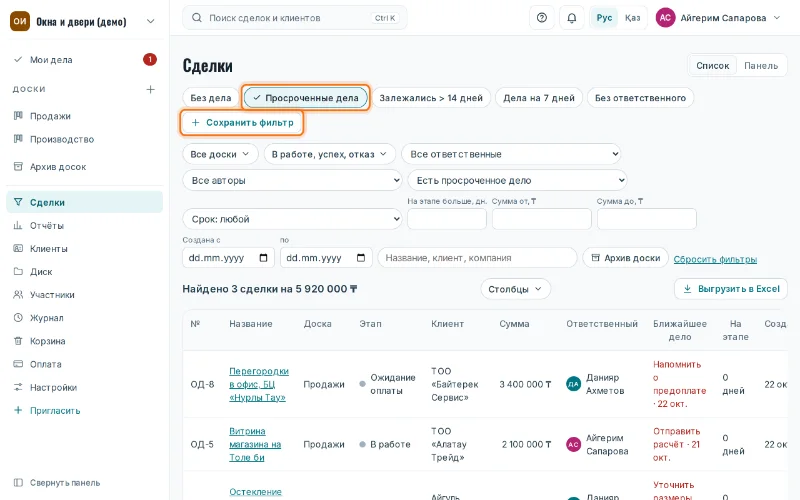The image size is (800, 500).
Task: Toggle the Без ответственного chip
Action: pyautogui.click(x=640, y=98)
